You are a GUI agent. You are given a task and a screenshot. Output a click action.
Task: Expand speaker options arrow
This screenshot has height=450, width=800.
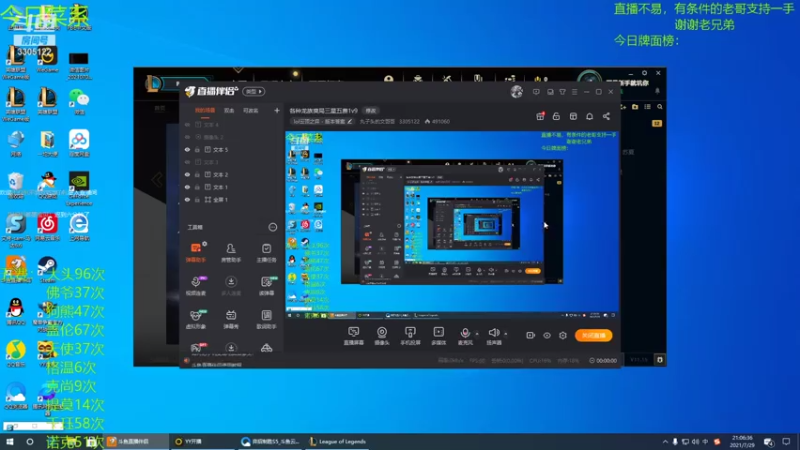[x=506, y=334]
